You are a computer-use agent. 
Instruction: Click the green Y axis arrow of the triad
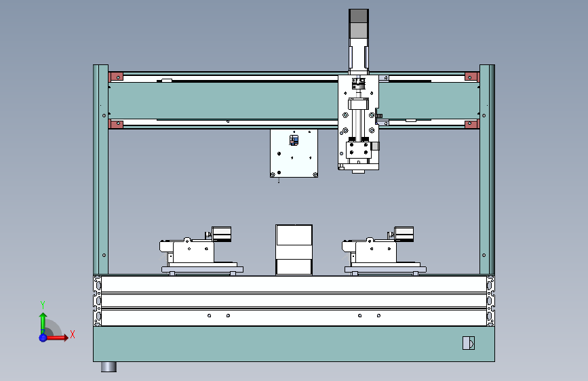point(43,323)
